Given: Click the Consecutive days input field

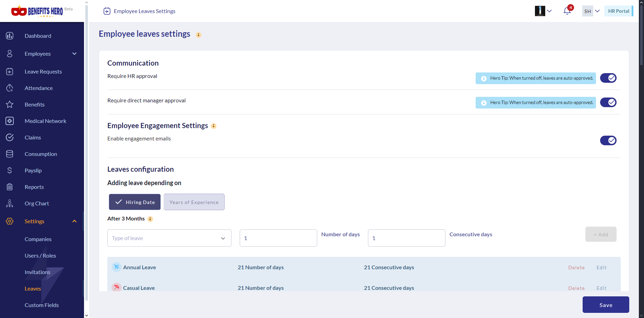Looking at the screenshot, I should click(406, 238).
